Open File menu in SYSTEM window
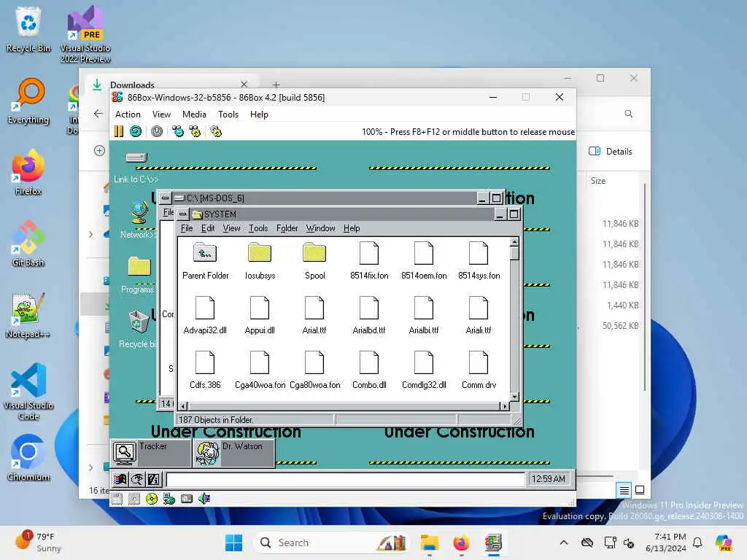The width and height of the screenshot is (747, 560). coord(187,228)
